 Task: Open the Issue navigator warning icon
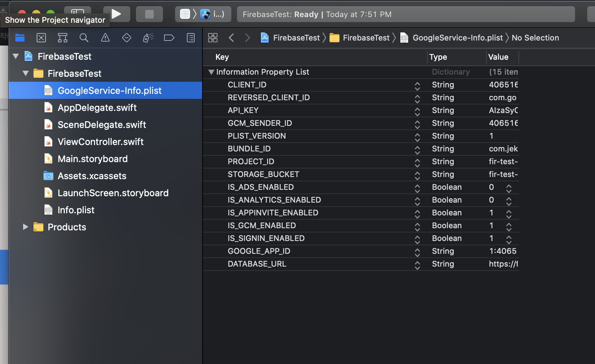pyautogui.click(x=105, y=38)
